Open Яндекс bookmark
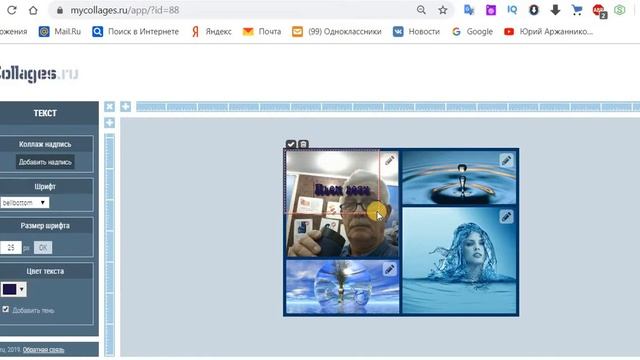 (x=211, y=31)
